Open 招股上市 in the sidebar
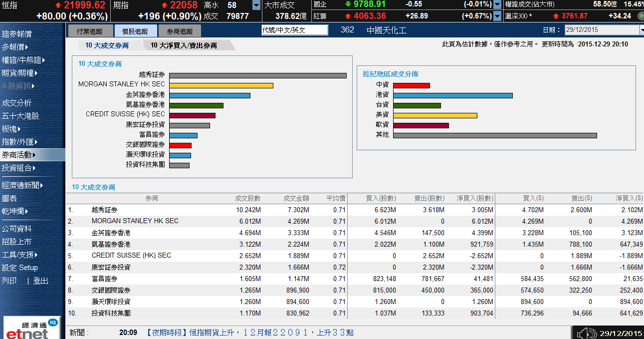Viewport: 644px width, 339px height. pos(17,242)
